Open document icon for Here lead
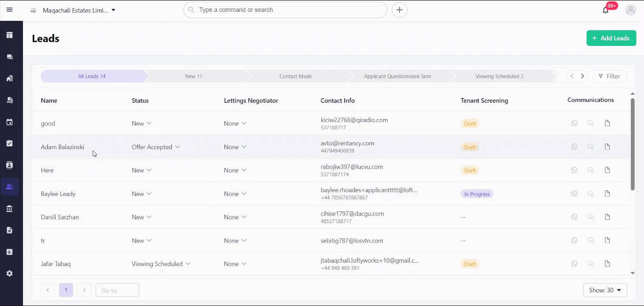 pyautogui.click(x=607, y=170)
